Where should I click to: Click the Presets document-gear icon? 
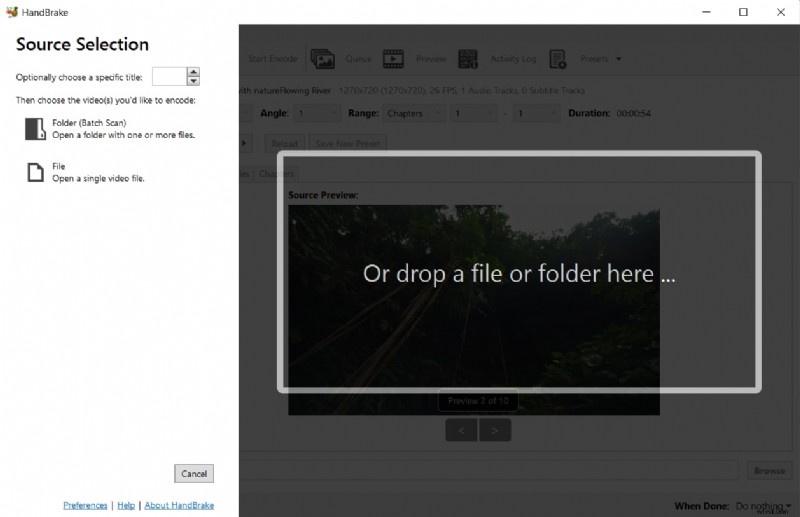(x=558, y=59)
